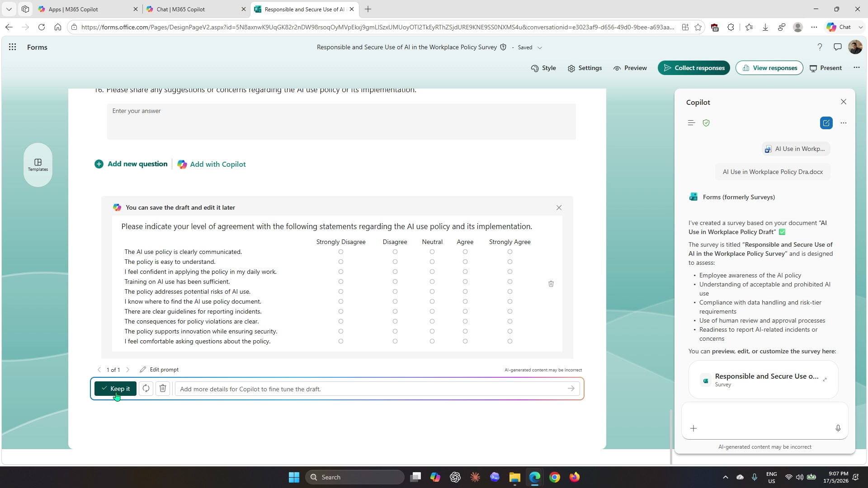868x488 pixels.
Task: Click the taskbar Search box
Action: coord(355,477)
